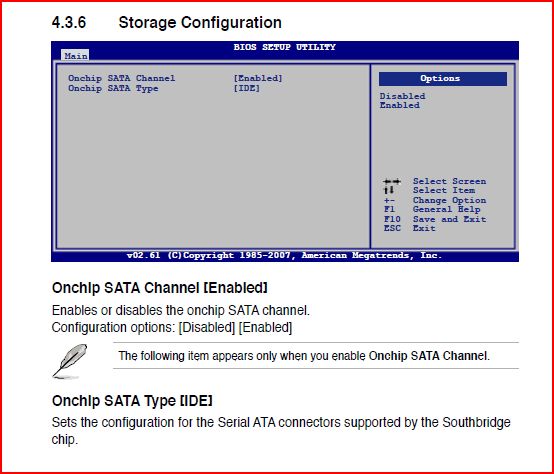
Task: Click the F1 General Help hint
Action: pyautogui.click(x=432, y=209)
